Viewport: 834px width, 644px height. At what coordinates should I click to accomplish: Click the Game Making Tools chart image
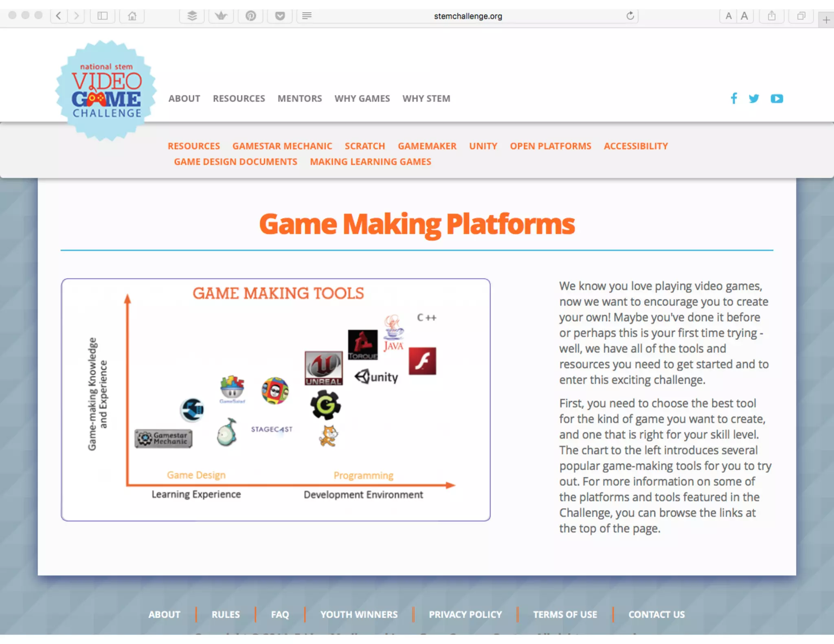(276, 399)
